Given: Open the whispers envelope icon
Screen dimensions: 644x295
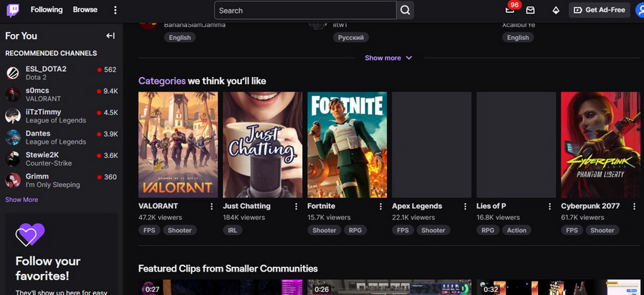Looking at the screenshot, I should (x=530, y=11).
